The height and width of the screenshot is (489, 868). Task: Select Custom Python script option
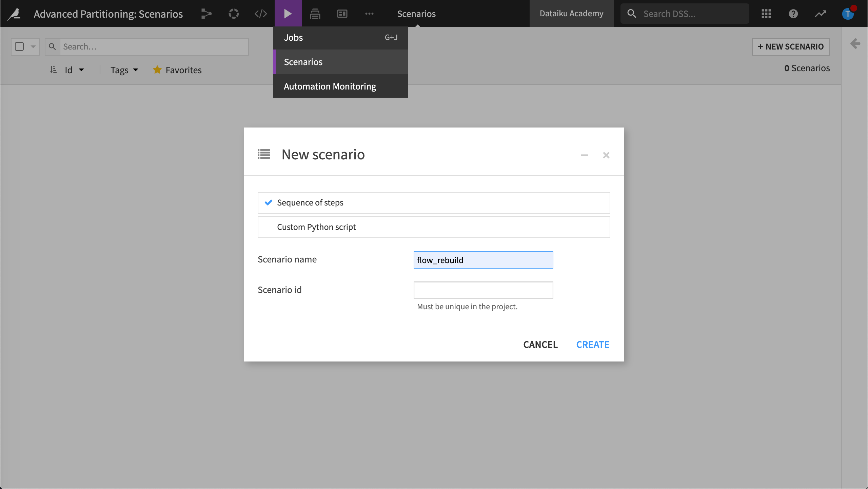click(434, 227)
